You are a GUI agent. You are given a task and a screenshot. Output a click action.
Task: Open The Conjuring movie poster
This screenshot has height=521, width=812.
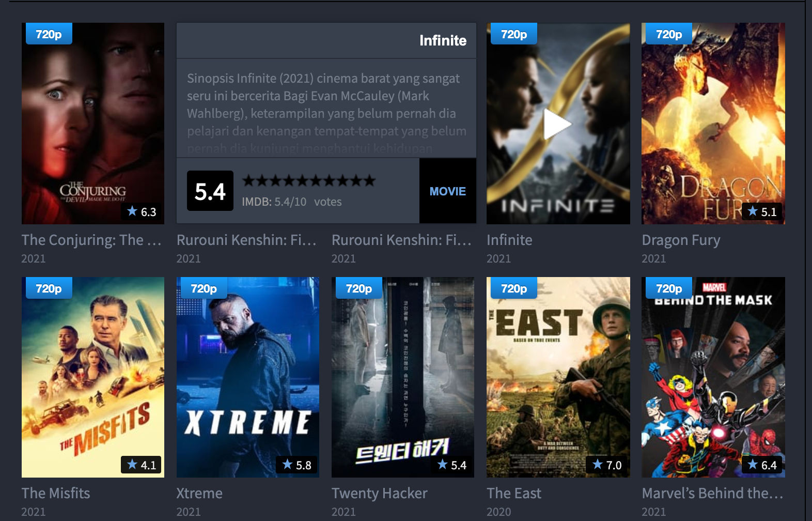pos(93,124)
